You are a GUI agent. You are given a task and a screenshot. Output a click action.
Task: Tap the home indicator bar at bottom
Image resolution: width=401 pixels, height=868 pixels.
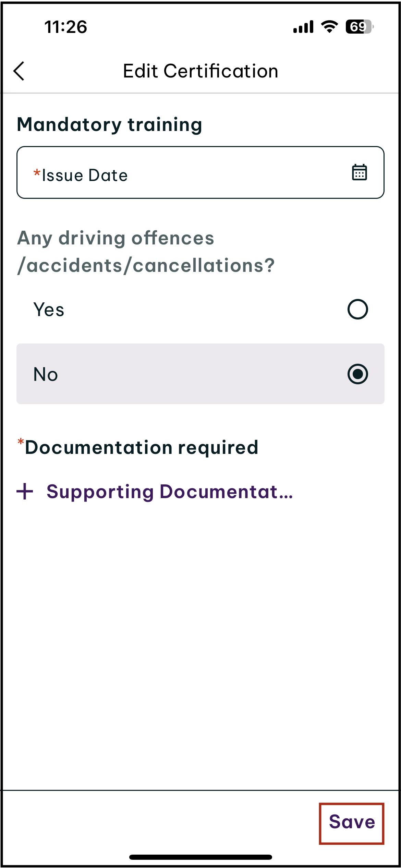click(x=200, y=857)
